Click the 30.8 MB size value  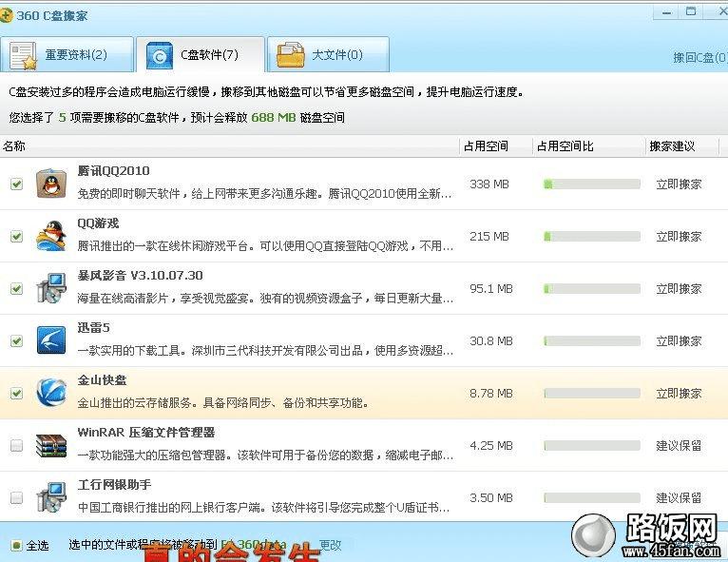tap(491, 341)
